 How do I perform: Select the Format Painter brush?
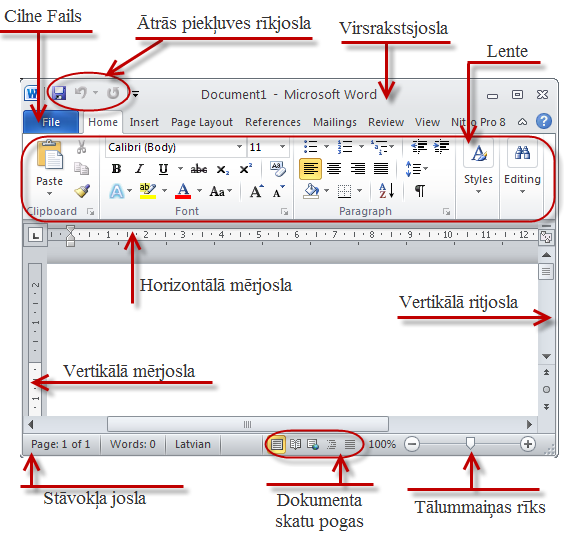click(x=82, y=190)
